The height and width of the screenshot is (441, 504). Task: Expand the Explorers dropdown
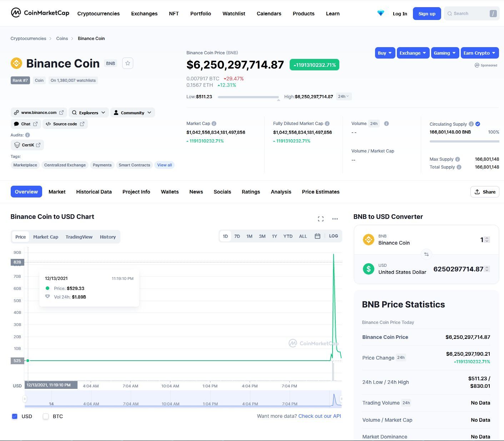coord(89,112)
